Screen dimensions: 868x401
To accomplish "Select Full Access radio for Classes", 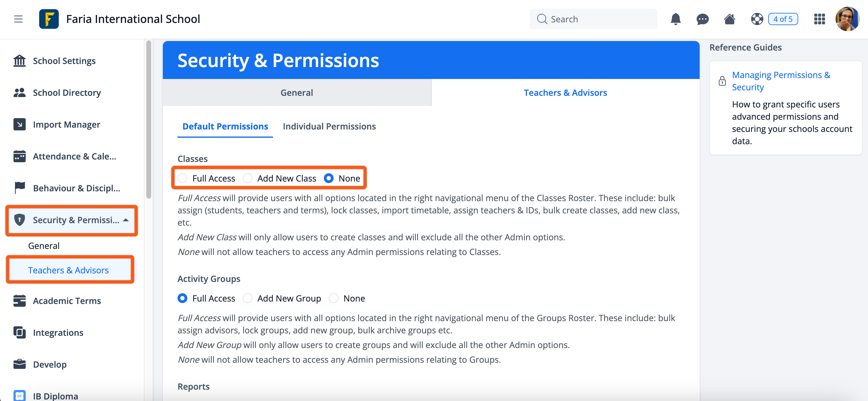I will tap(183, 178).
